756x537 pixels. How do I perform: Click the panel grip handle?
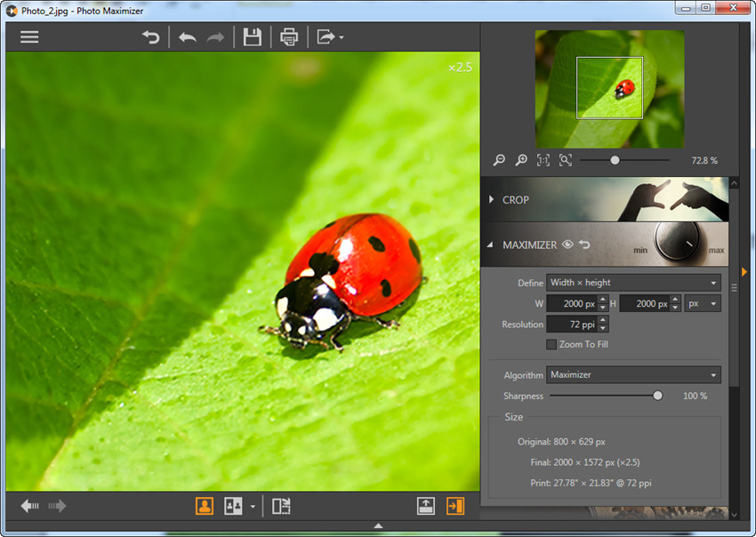pos(735,288)
